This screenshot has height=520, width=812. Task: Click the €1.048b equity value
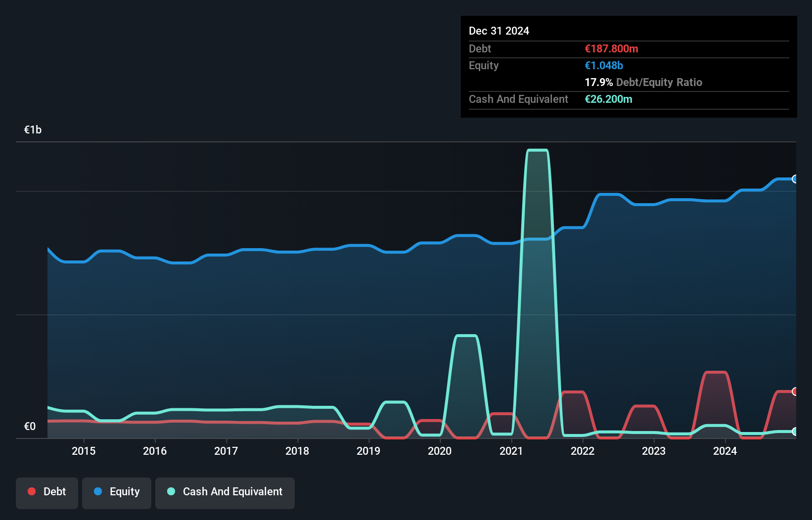pyautogui.click(x=604, y=65)
